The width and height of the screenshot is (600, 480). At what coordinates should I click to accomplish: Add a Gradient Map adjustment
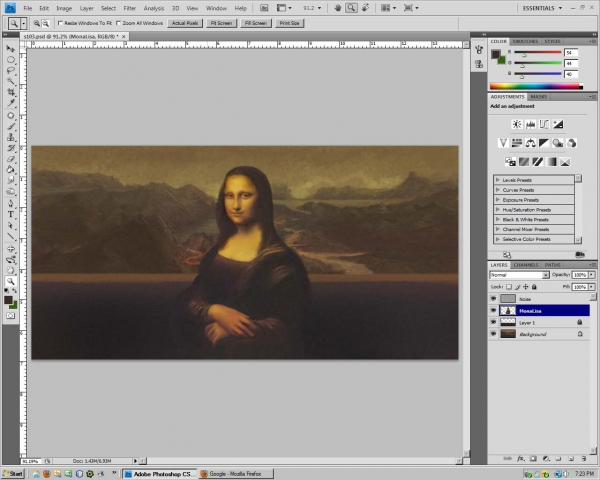[x=551, y=162]
